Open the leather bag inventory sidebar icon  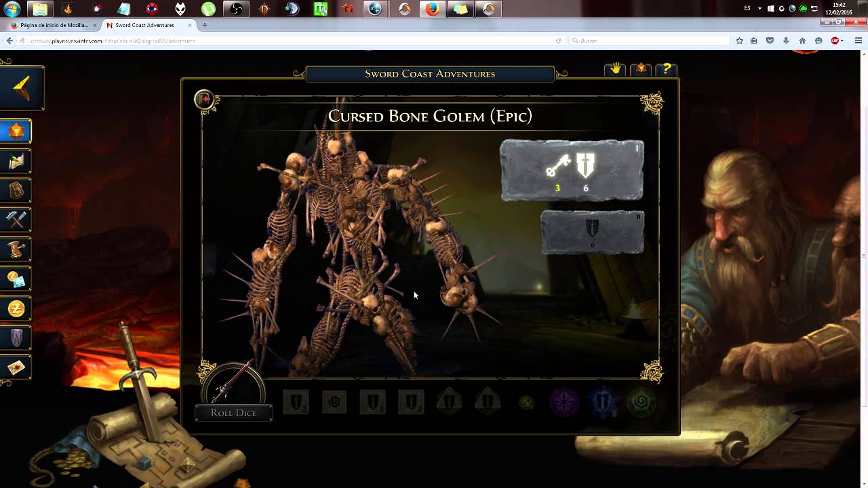pos(16,190)
